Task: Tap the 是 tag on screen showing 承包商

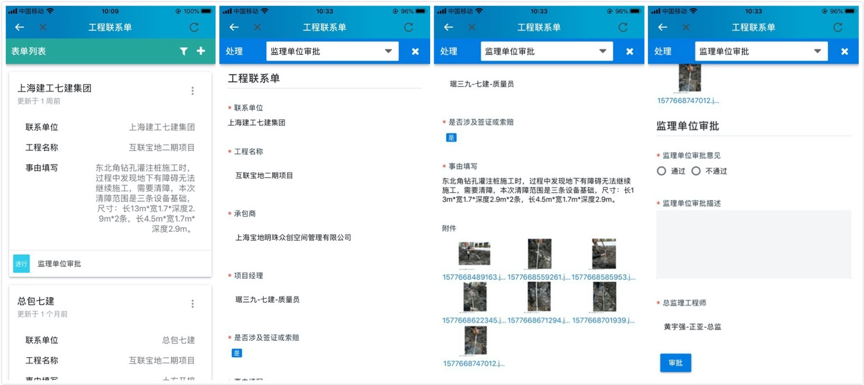Action: point(236,353)
